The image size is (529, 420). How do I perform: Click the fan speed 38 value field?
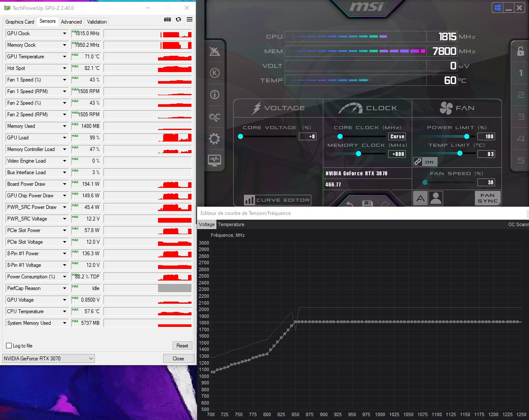pyautogui.click(x=486, y=182)
